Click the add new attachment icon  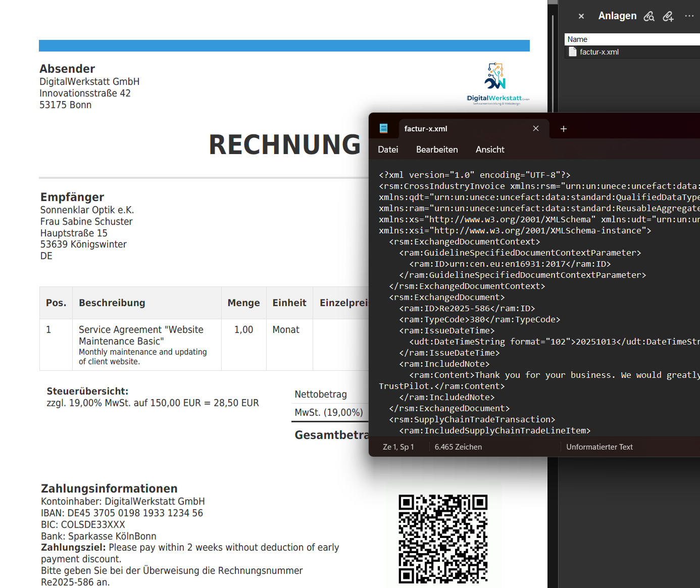click(x=668, y=16)
